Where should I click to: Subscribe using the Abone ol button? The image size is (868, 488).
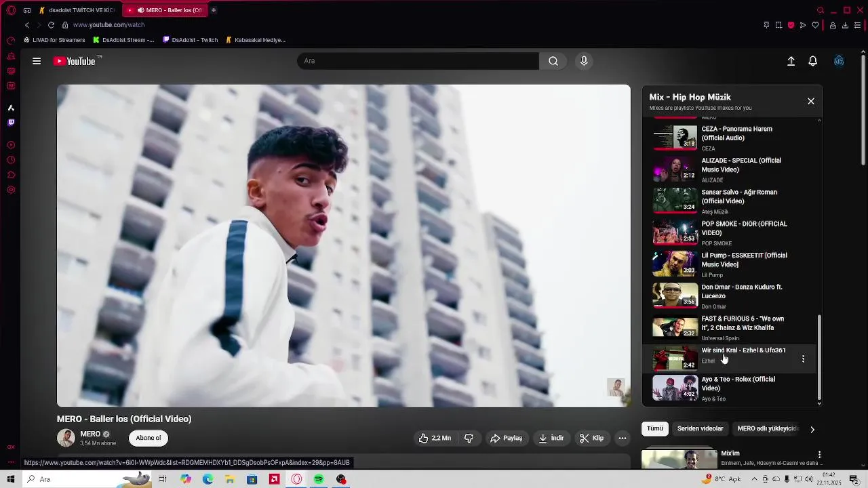coord(149,438)
